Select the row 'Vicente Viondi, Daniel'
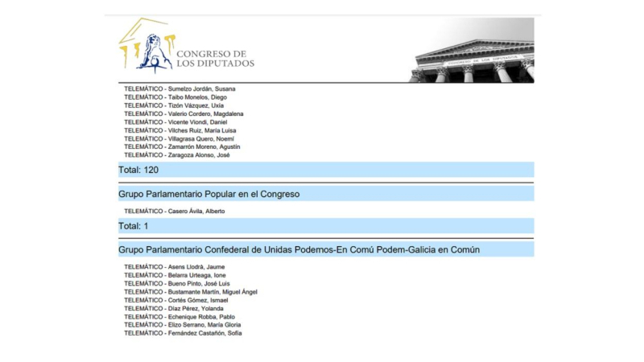This screenshot has height=362, width=644. 175,122
